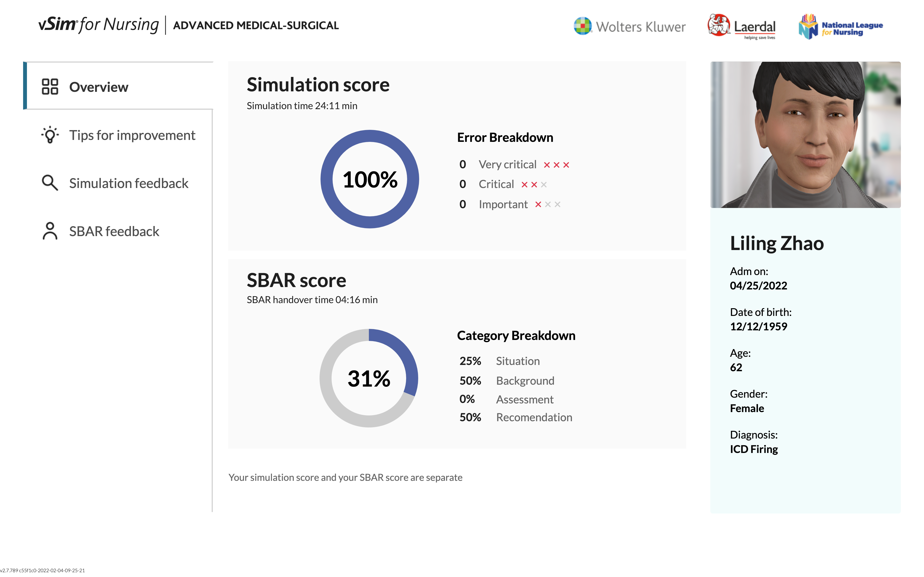The height and width of the screenshot is (577, 924).
Task: Open the Overview tab
Action: (x=98, y=87)
